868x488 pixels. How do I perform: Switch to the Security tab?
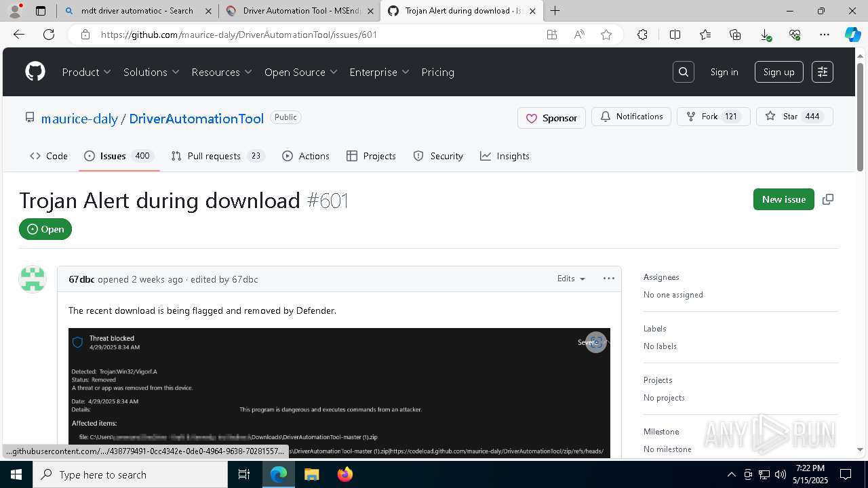coord(438,156)
